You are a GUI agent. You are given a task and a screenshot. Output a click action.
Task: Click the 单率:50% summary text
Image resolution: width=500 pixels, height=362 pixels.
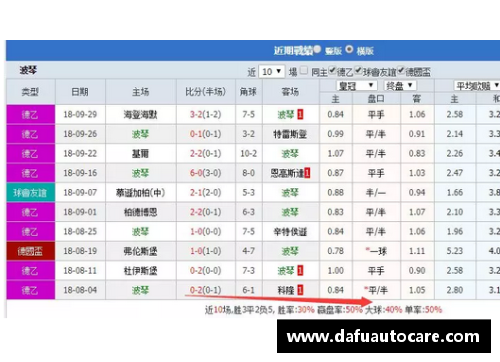(x=423, y=310)
